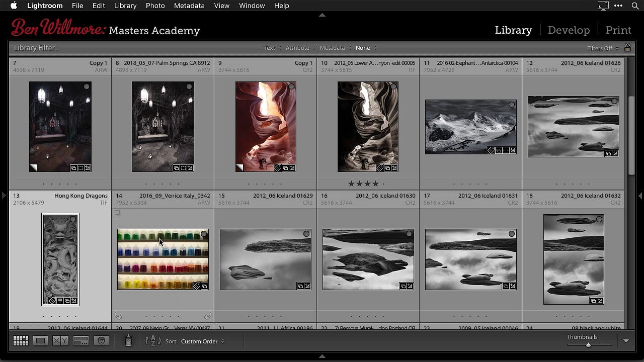Open the Window menu
This screenshot has width=644, height=362.
(x=252, y=6)
